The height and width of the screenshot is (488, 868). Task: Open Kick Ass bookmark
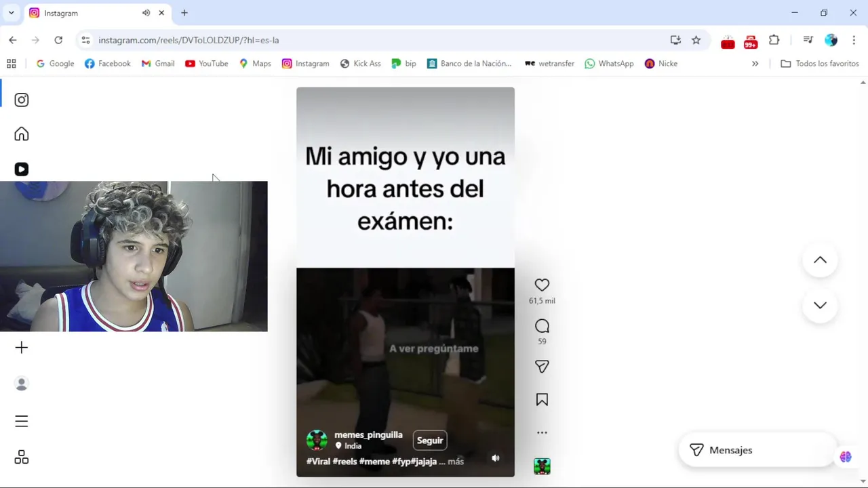click(360, 64)
